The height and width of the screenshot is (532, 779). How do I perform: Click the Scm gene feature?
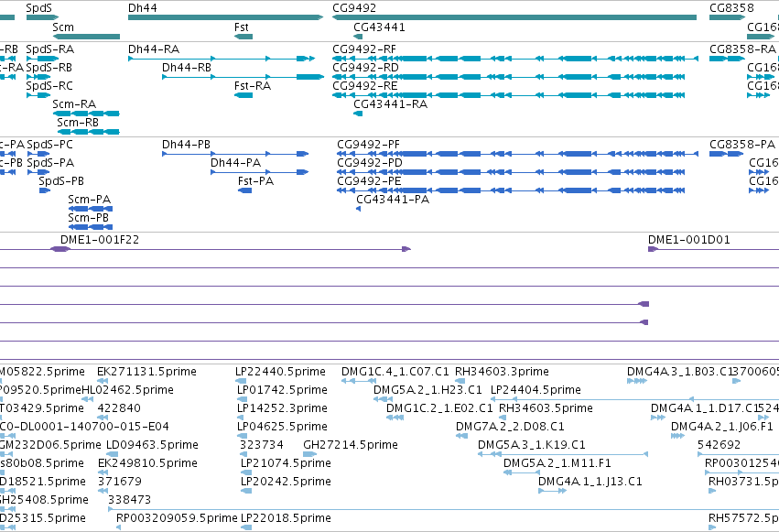(x=86, y=37)
